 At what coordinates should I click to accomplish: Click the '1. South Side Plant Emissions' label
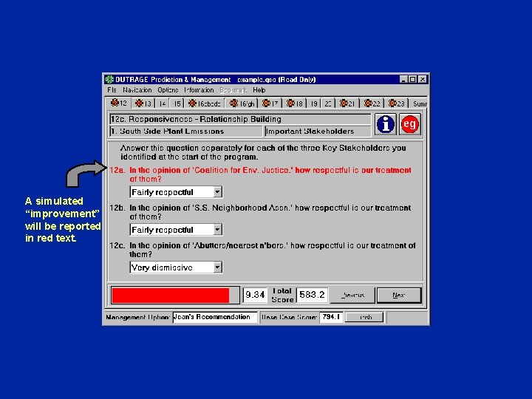(186, 132)
